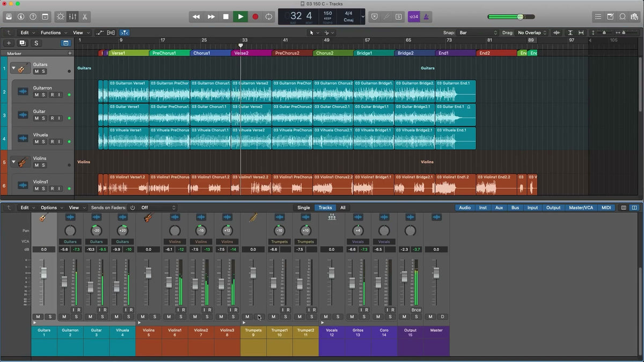The height and width of the screenshot is (362, 644).
Task: Open the Drag mode No Overlap dropdown
Action: 532,33
